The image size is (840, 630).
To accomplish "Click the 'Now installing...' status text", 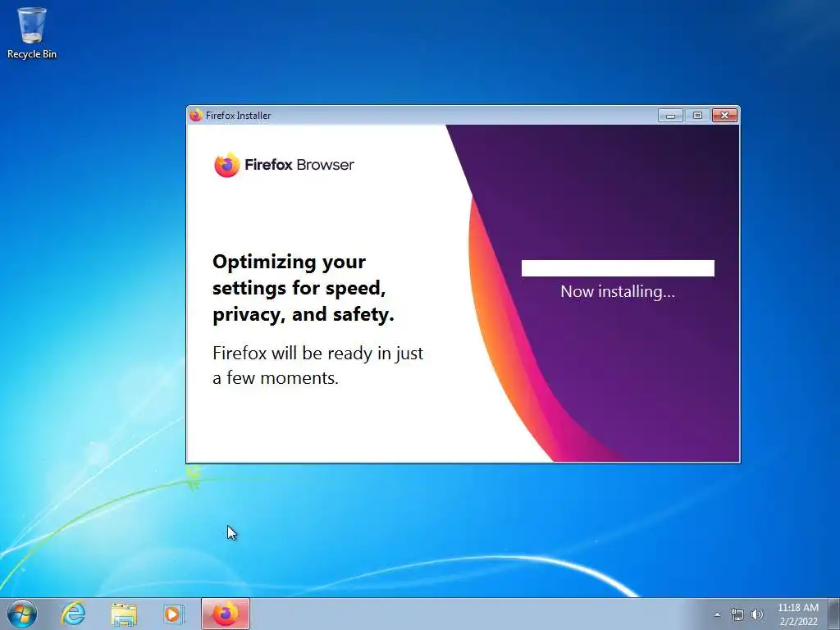I will [x=618, y=291].
